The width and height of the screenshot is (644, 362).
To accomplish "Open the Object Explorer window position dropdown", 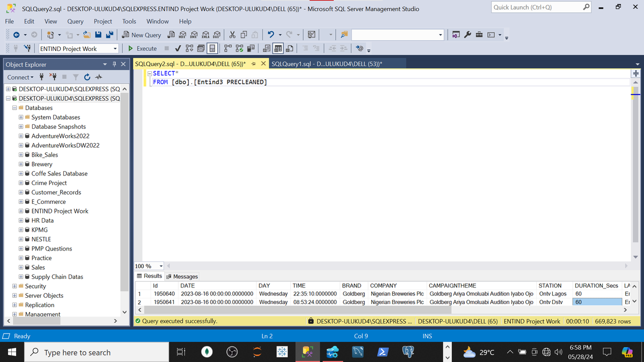I will click(x=105, y=64).
